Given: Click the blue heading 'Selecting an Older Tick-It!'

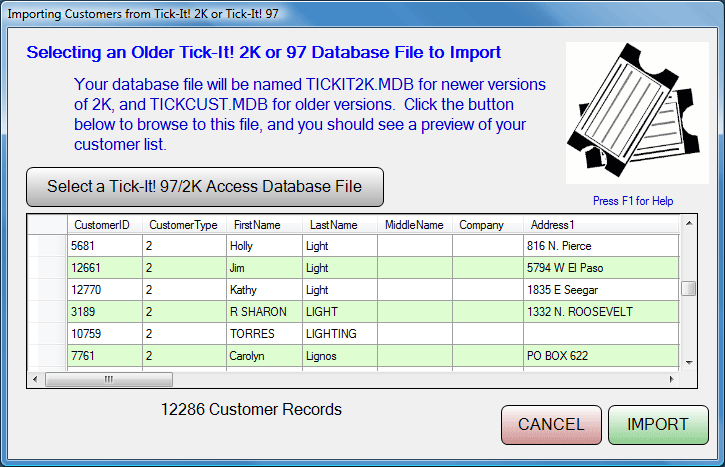Looking at the screenshot, I should point(264,52).
